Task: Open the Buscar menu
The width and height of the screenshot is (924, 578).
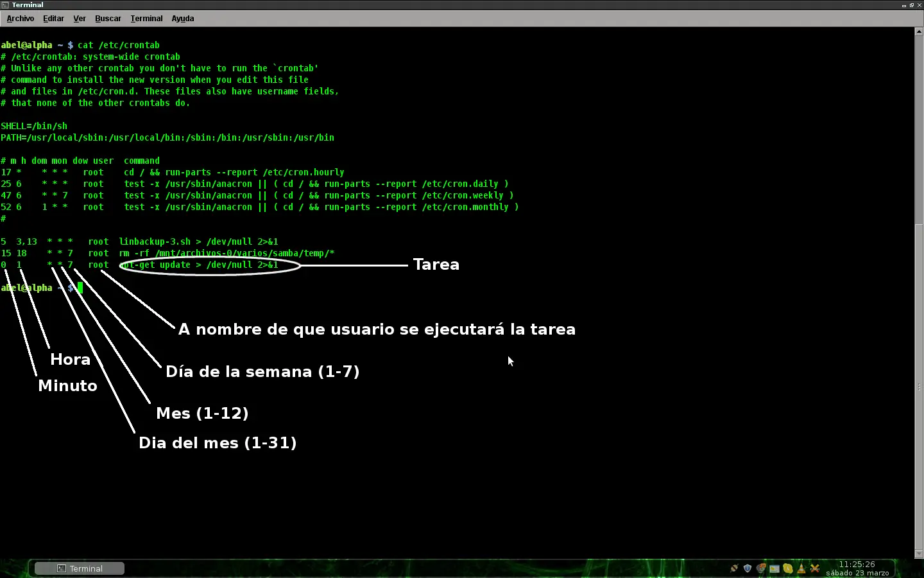Action: (108, 19)
